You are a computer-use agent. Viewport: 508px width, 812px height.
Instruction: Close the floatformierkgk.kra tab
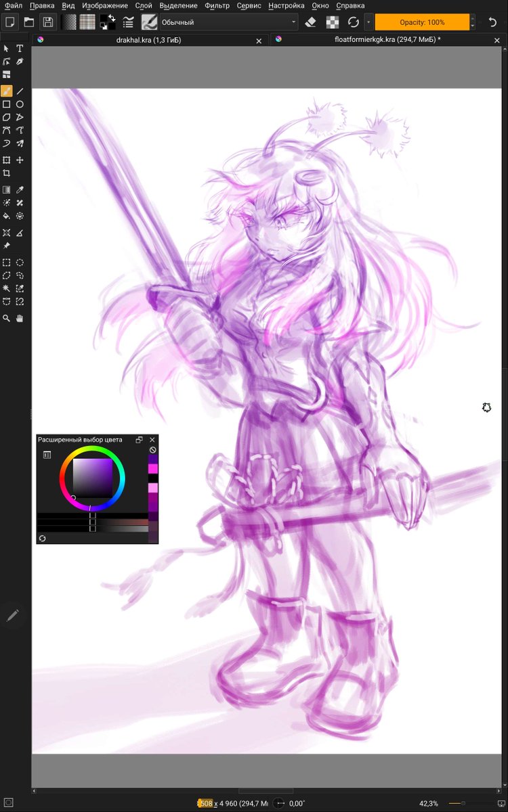pos(496,41)
